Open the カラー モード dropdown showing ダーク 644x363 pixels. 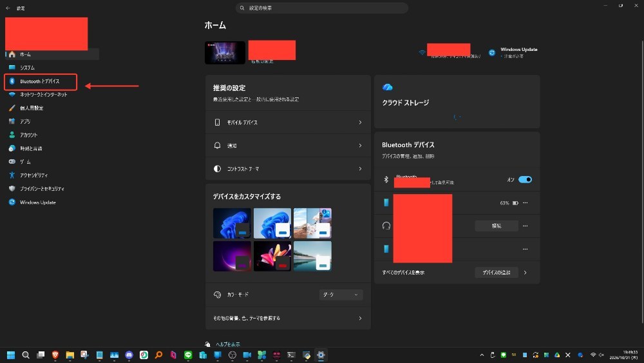tap(341, 295)
